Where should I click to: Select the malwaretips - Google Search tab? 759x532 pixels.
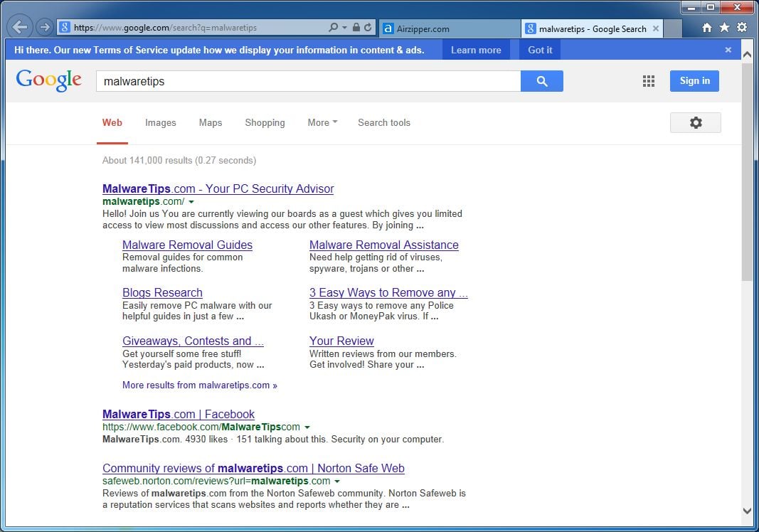click(591, 28)
